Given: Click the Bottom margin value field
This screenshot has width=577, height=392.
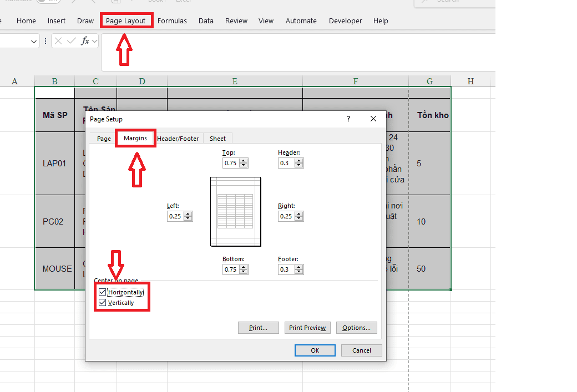Looking at the screenshot, I should pos(231,269).
